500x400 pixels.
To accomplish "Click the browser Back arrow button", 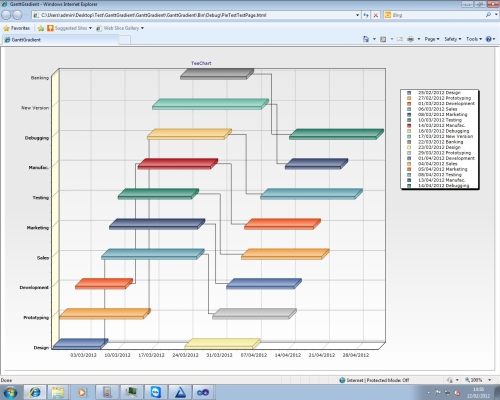I will click(6, 15).
